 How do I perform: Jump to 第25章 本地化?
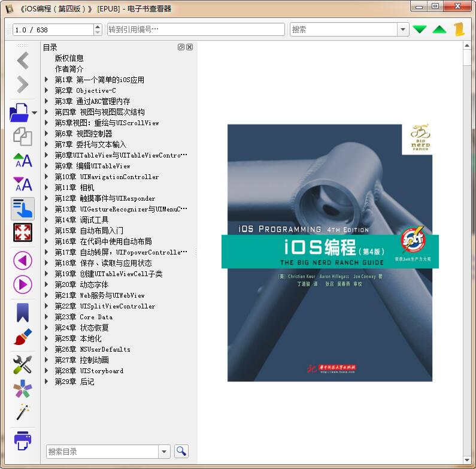(78, 338)
